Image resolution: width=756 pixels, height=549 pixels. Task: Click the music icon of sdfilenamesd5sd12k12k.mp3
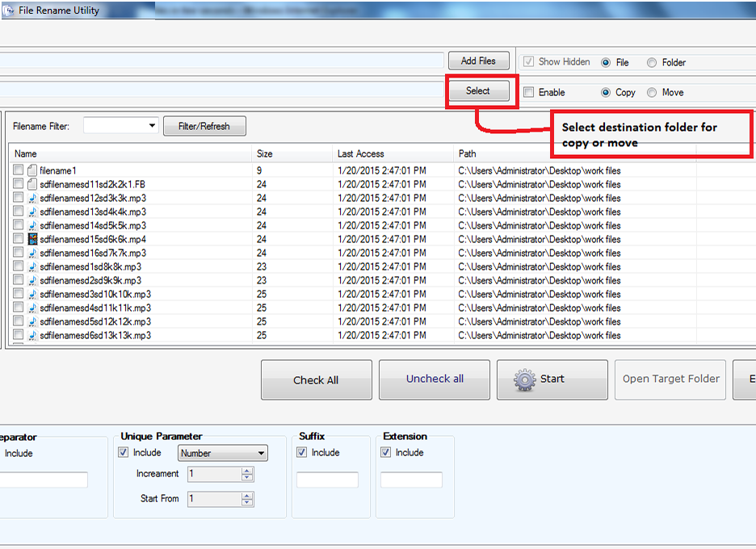pos(32,321)
